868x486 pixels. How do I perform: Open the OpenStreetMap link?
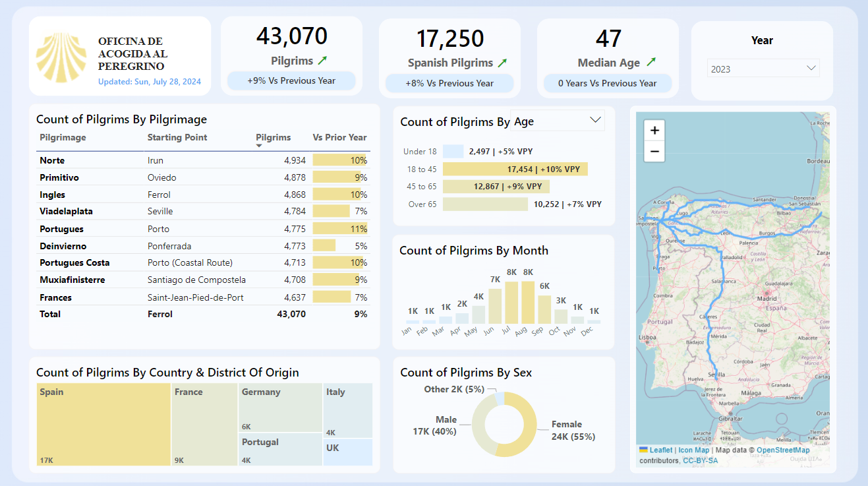click(x=782, y=450)
